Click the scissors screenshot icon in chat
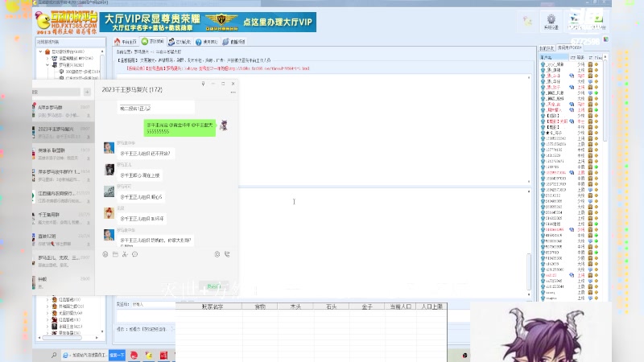This screenshot has height=362, width=644. coord(125,254)
